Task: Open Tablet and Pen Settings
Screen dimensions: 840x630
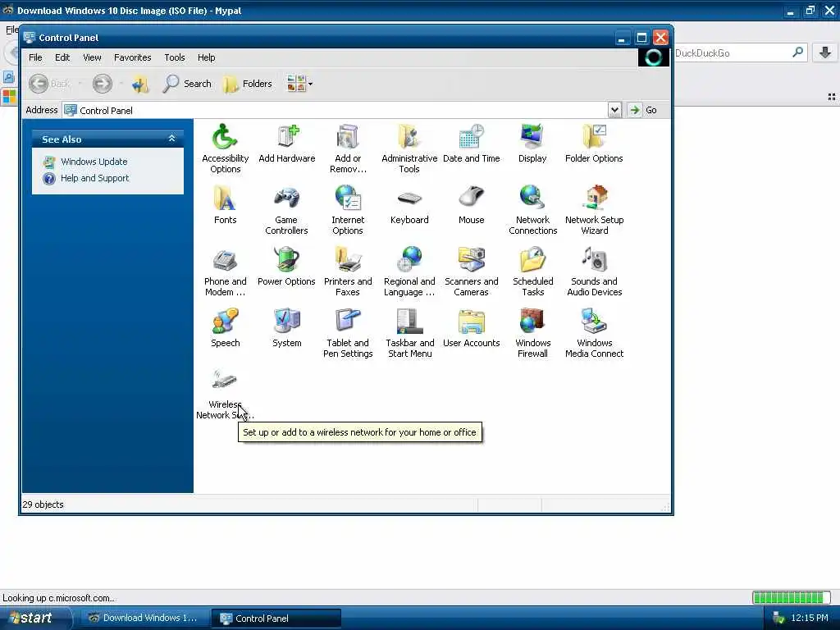Action: (348, 333)
